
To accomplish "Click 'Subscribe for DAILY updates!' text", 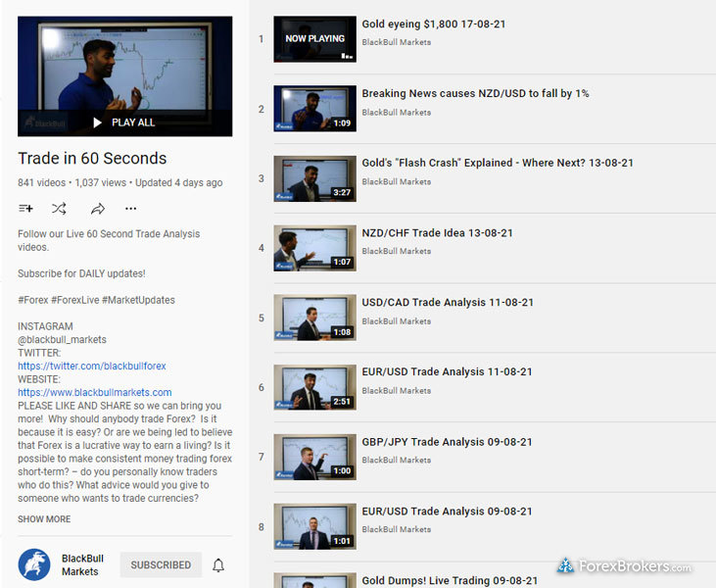I will coord(81,273).
